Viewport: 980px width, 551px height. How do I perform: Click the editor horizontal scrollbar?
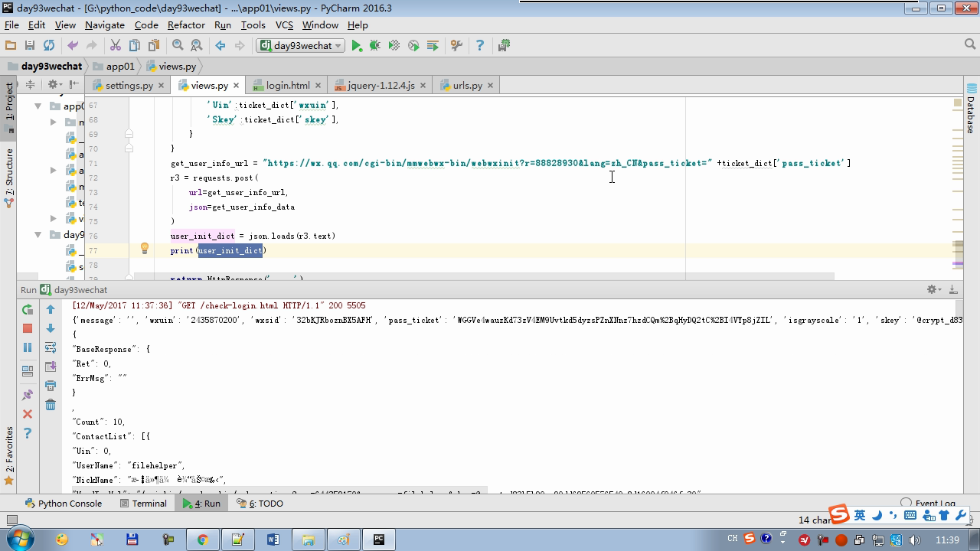482,276
